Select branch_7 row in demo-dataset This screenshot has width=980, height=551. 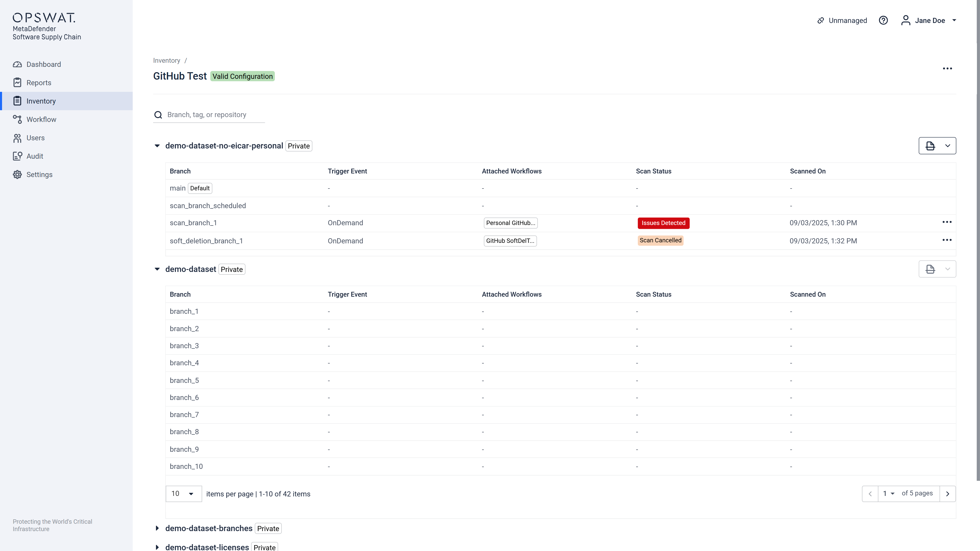560,415
